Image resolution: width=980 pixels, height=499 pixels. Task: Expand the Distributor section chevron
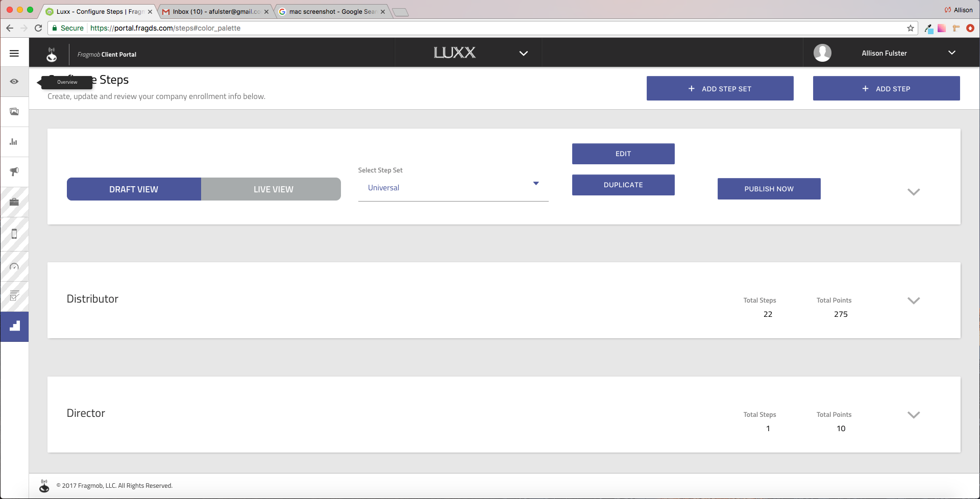(914, 301)
